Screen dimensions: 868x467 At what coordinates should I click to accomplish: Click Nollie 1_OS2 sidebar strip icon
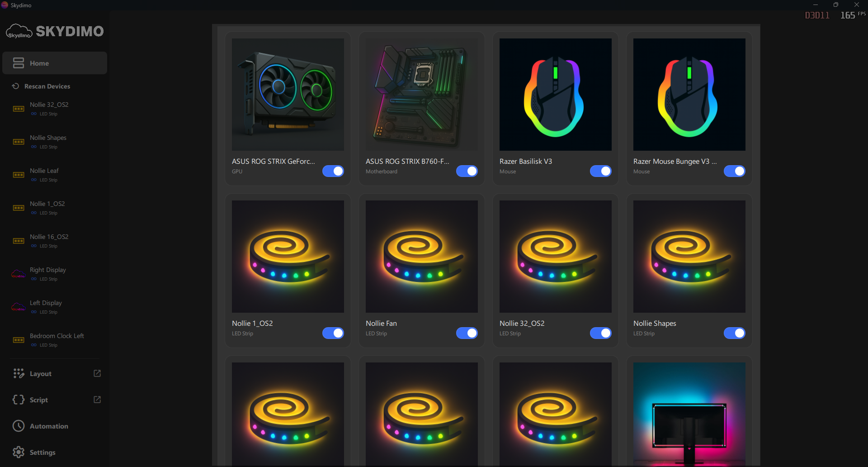tap(19, 208)
